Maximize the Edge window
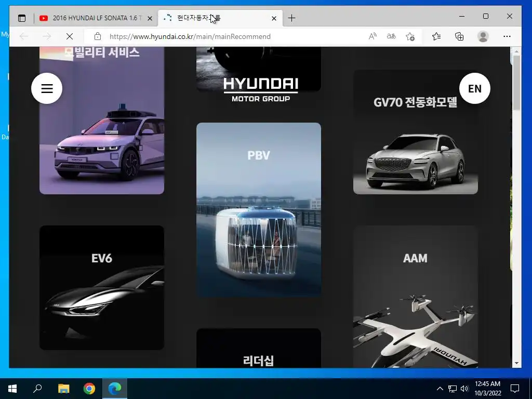Image resolution: width=532 pixels, height=399 pixels. click(486, 16)
